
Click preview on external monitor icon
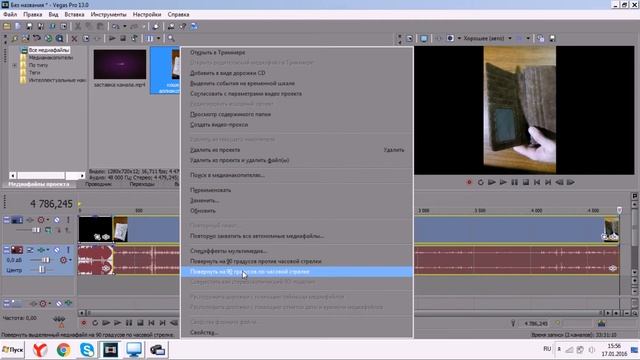coord(424,38)
